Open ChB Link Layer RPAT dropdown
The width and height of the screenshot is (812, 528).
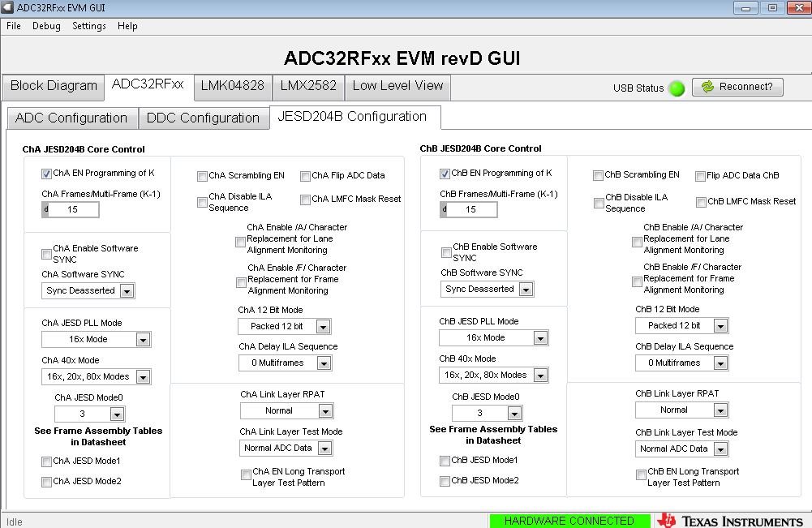tap(682, 410)
